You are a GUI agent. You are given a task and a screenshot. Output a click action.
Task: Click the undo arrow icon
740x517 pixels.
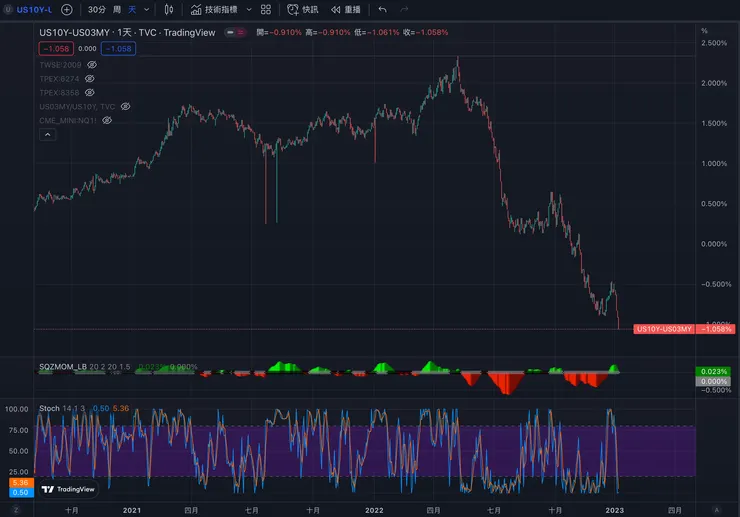click(x=382, y=9)
